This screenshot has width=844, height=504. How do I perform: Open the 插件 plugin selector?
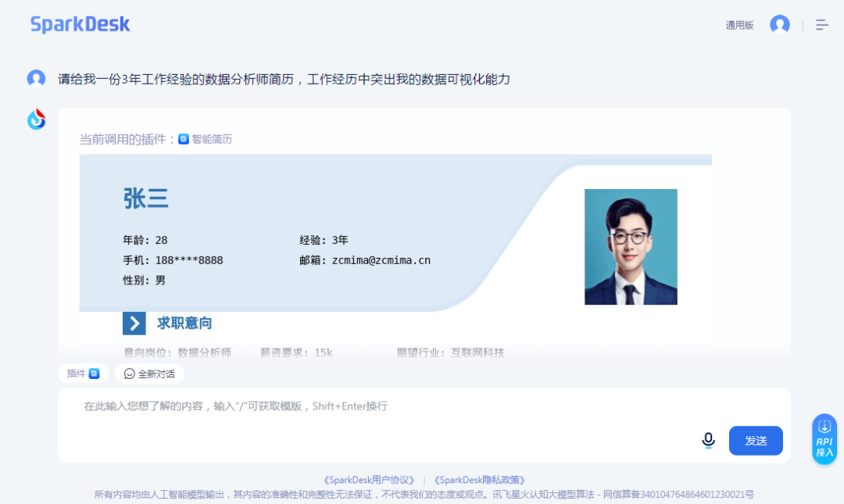[x=83, y=374]
